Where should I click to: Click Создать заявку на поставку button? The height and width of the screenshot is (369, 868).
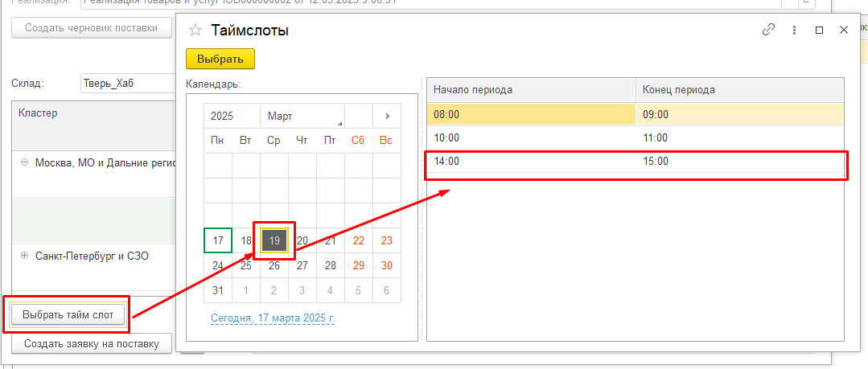coord(92,343)
